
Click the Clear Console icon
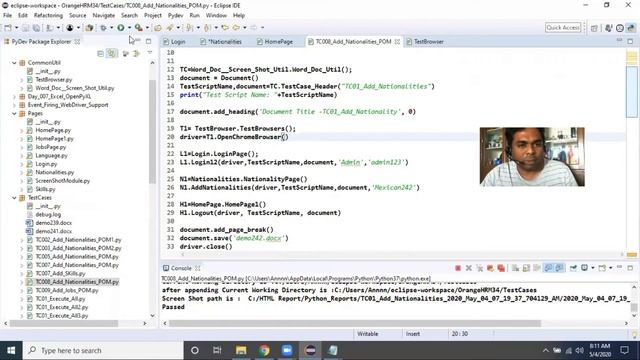pyautogui.click(x=516, y=268)
